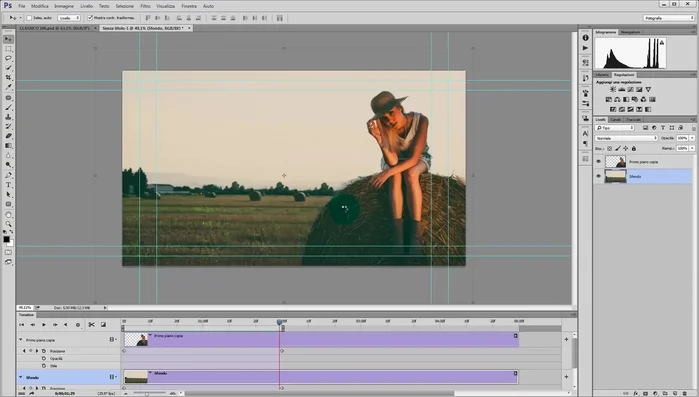Open the Filtro menu

pos(145,6)
